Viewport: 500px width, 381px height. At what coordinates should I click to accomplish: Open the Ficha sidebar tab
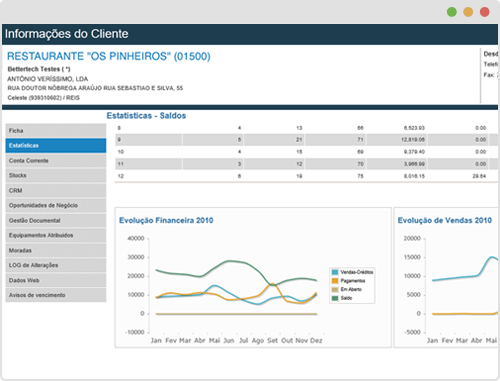pyautogui.click(x=56, y=130)
